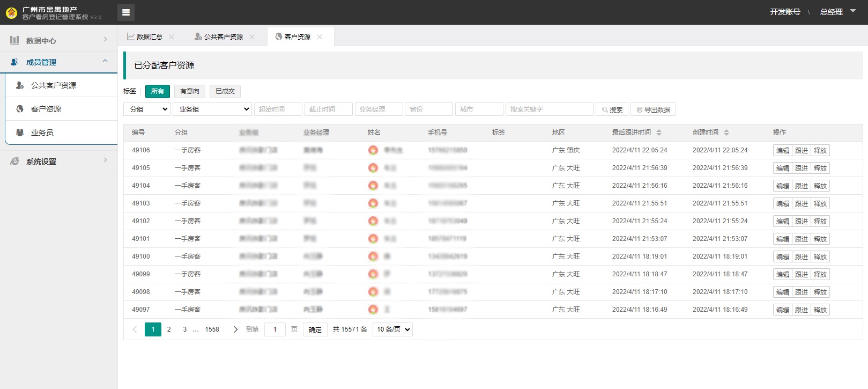Focus the 截止时间 date field

tap(329, 109)
